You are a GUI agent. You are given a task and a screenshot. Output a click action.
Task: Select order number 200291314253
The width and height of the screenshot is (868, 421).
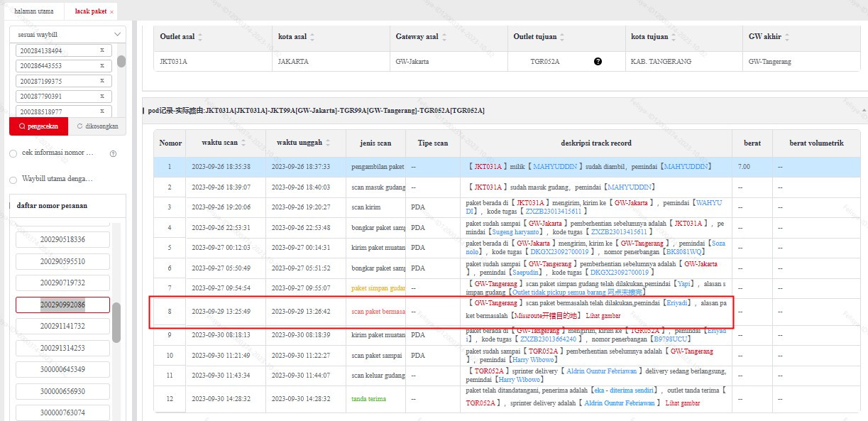(x=62, y=348)
